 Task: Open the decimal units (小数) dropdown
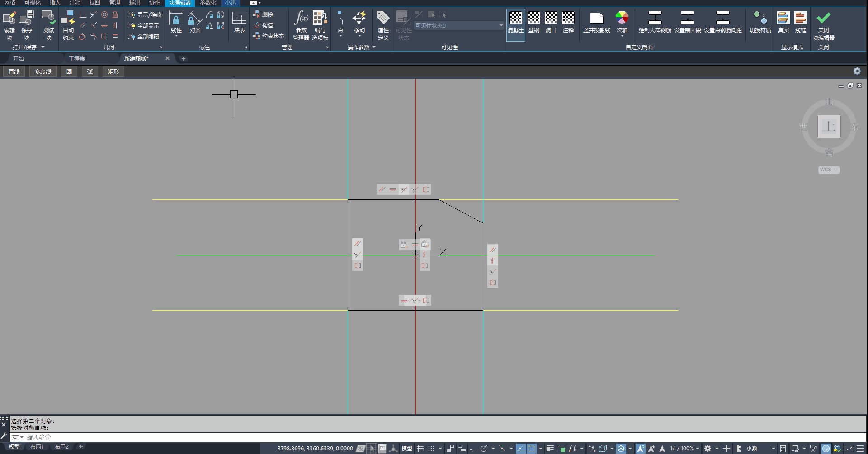(760, 449)
